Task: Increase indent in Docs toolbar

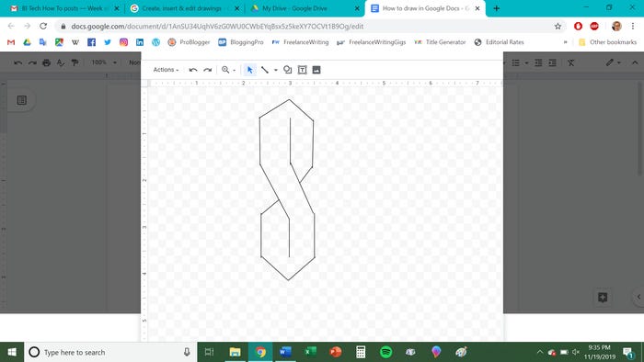Action: (x=553, y=62)
